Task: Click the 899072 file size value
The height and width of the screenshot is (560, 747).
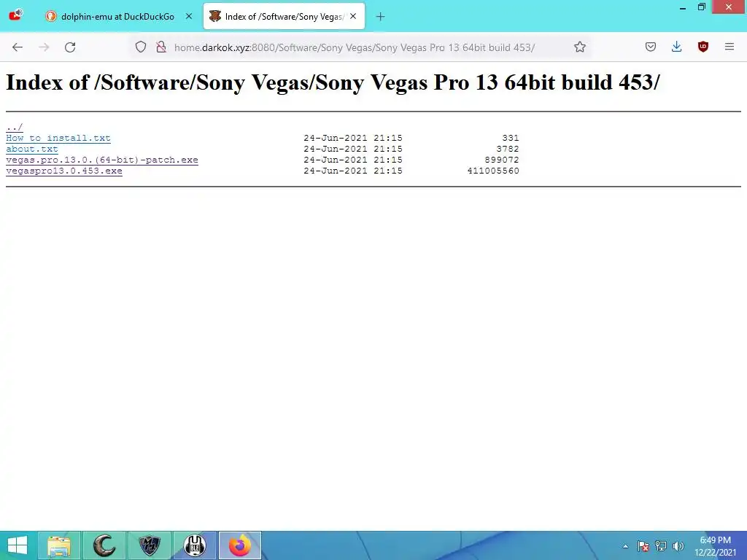Action: 502,160
